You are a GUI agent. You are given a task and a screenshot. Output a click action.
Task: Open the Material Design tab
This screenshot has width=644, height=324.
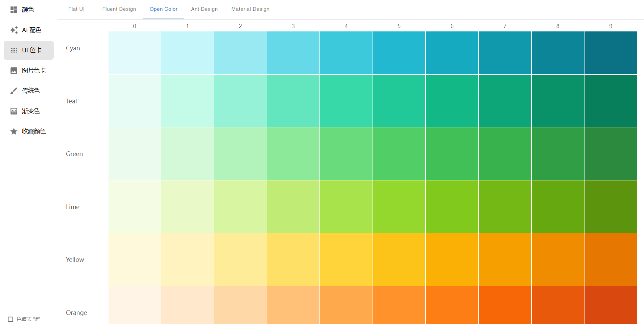[x=251, y=9]
